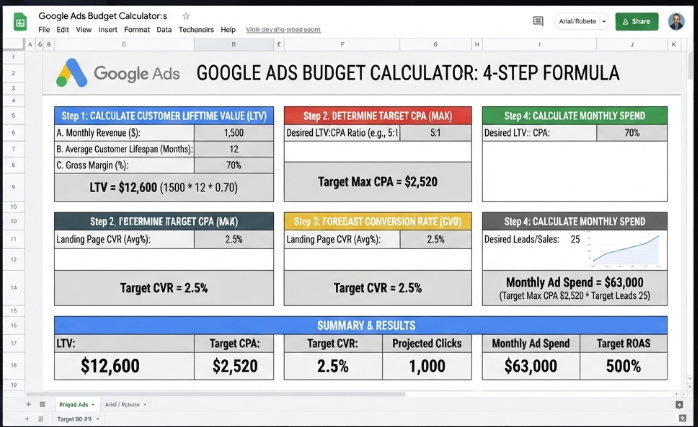Viewport: 698px width, 427px height.
Task: Click the summary Monthly Ad Spend value $63,000
Action: click(531, 366)
